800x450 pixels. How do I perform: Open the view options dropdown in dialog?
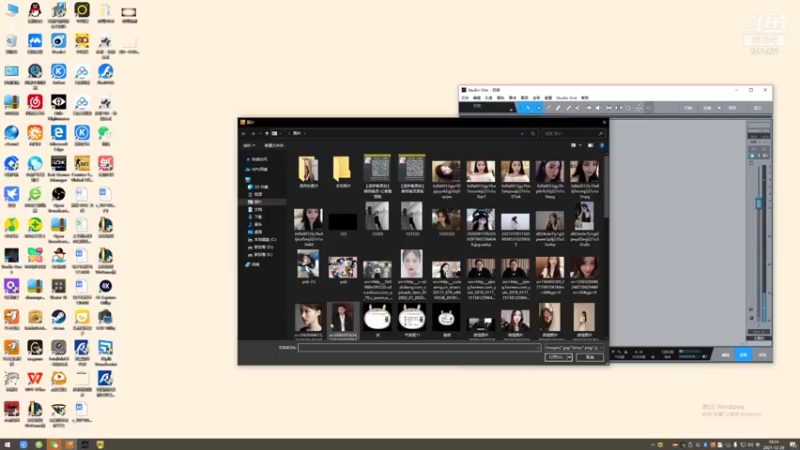pos(580,145)
